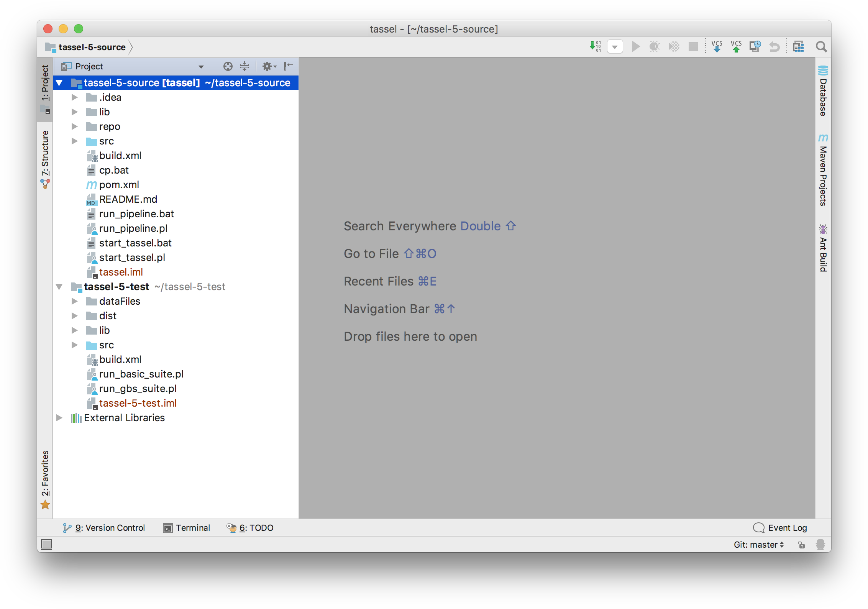Open the Maven Projects tool window
Screen dimensions: 868x609
pos(823,170)
